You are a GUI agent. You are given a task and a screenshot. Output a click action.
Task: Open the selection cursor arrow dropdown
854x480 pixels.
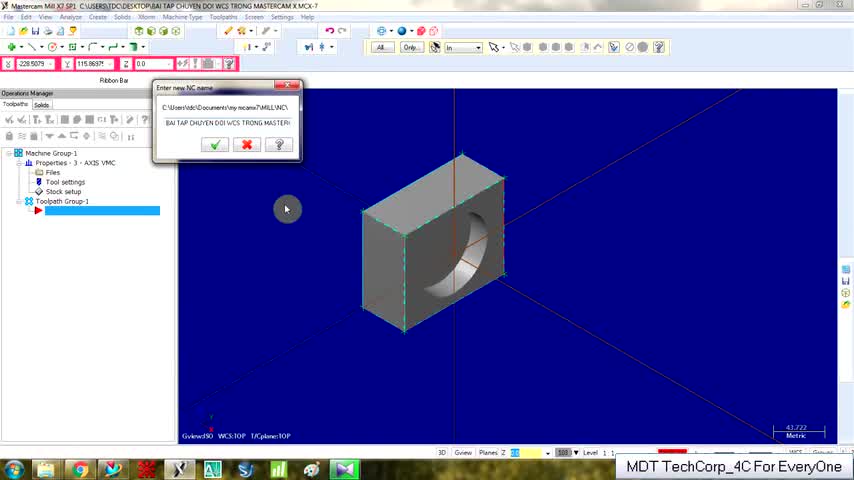[503, 47]
